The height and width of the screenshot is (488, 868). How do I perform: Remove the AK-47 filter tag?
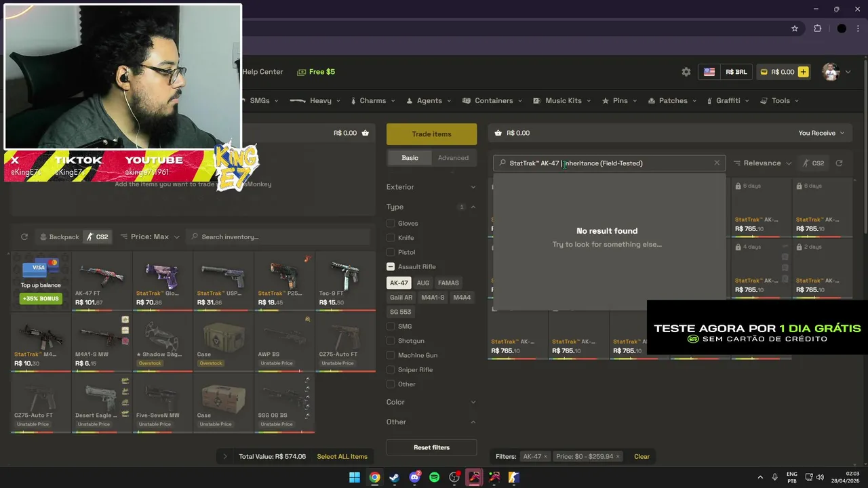547,457
